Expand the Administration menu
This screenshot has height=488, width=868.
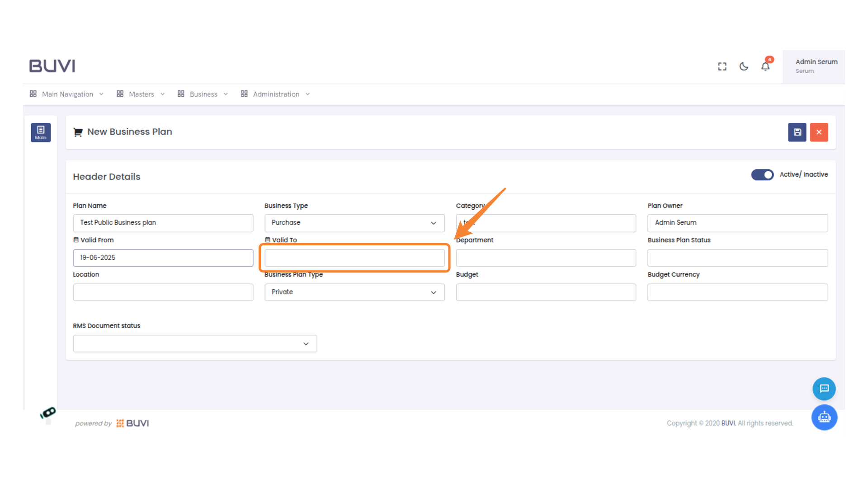[275, 94]
